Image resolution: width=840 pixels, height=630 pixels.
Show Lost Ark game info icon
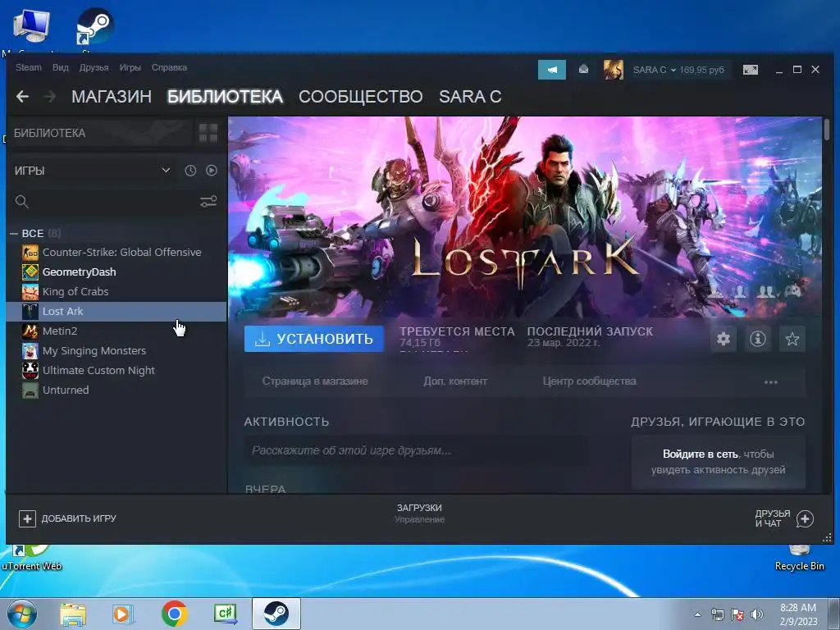pos(757,339)
